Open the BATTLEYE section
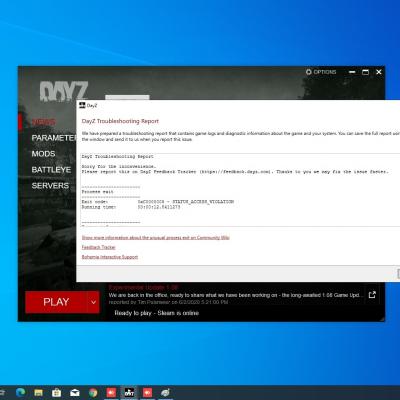 click(51, 170)
